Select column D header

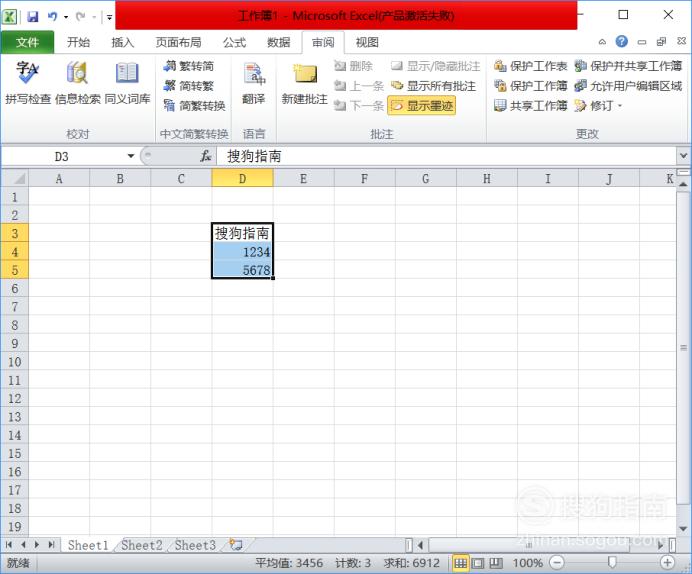[242, 178]
